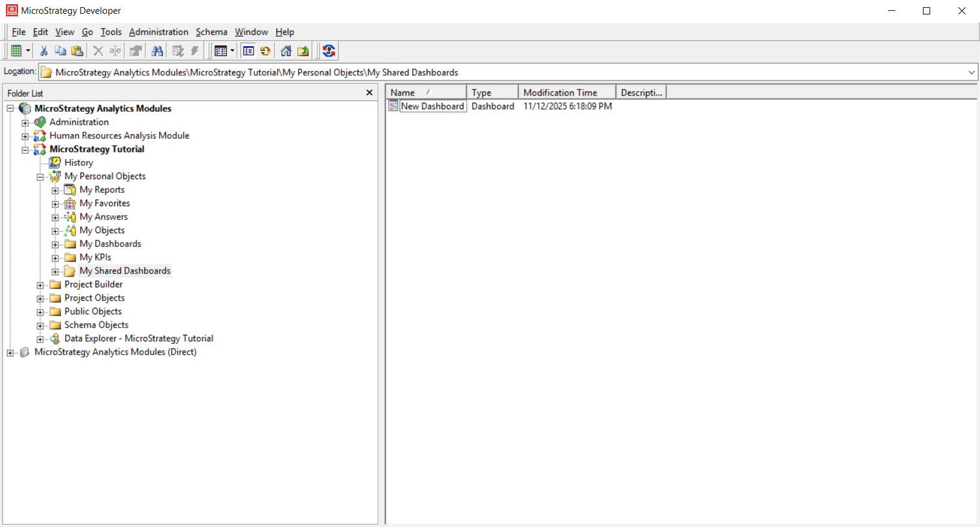Screen dimensions: 980x527
Task: Open the File menu
Action: click(19, 32)
